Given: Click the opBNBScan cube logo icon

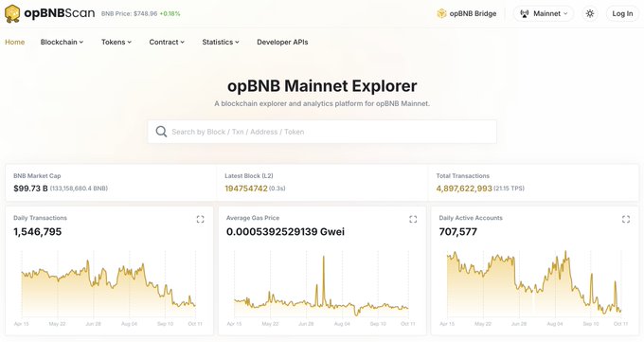Looking at the screenshot, I should point(12,13).
